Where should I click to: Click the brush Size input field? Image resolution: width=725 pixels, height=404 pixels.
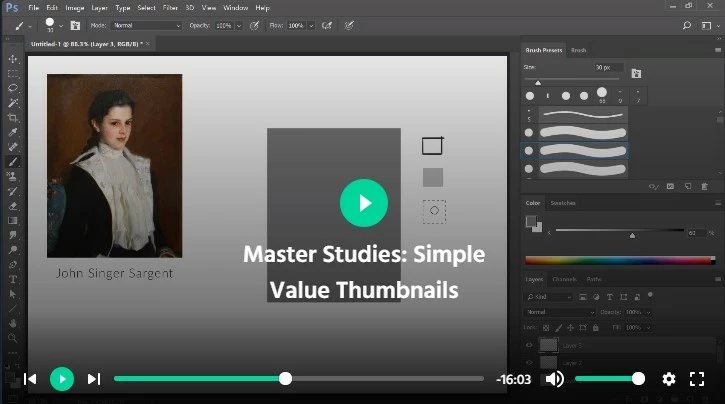[609, 67]
